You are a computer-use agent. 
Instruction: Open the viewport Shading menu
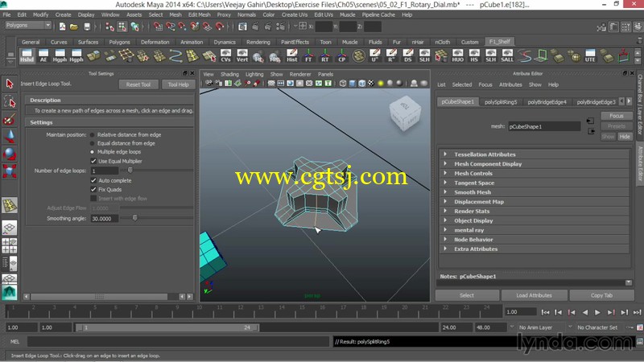coord(229,74)
